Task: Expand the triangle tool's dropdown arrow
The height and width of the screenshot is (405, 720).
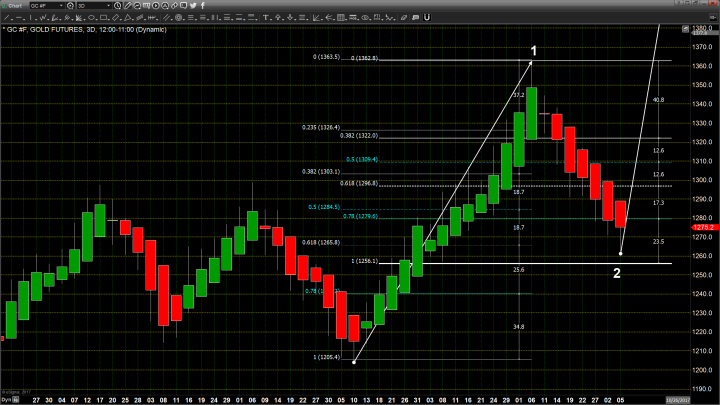Action: point(133,19)
